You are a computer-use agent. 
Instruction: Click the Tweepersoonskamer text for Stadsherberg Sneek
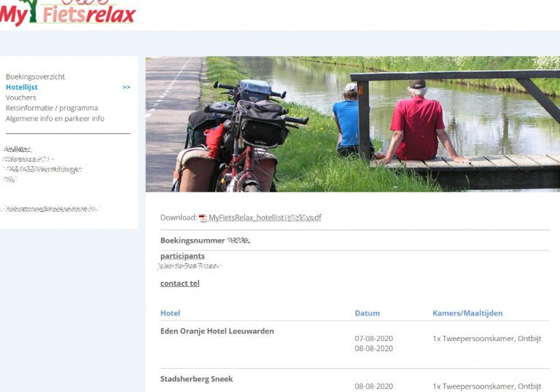[487, 386]
